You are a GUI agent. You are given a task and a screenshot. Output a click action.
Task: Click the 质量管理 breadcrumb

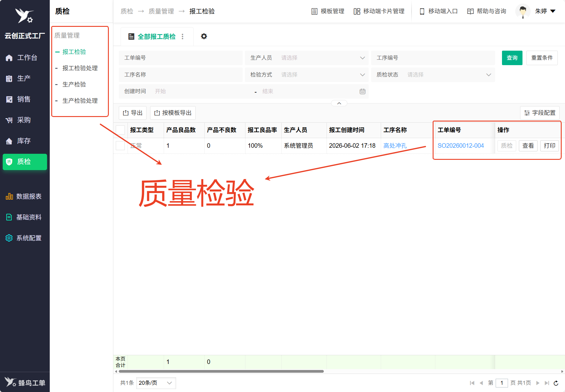pos(161,11)
